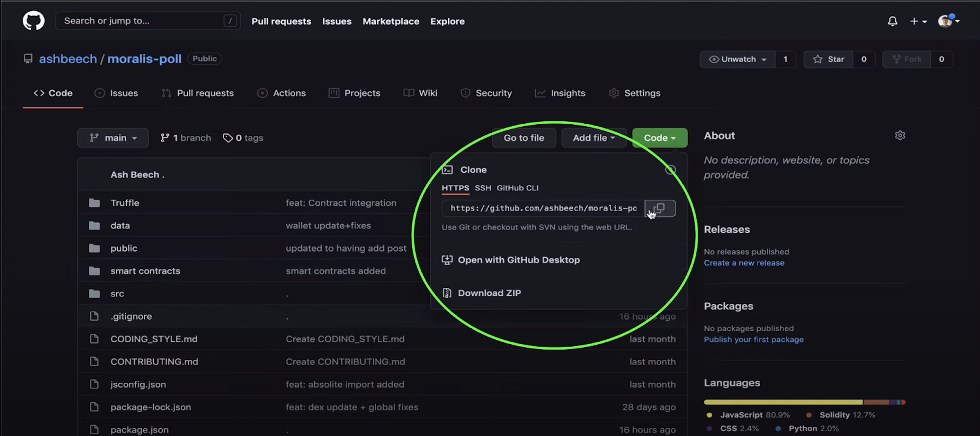The height and width of the screenshot is (436, 980).
Task: Open package.json file
Action: (139, 429)
